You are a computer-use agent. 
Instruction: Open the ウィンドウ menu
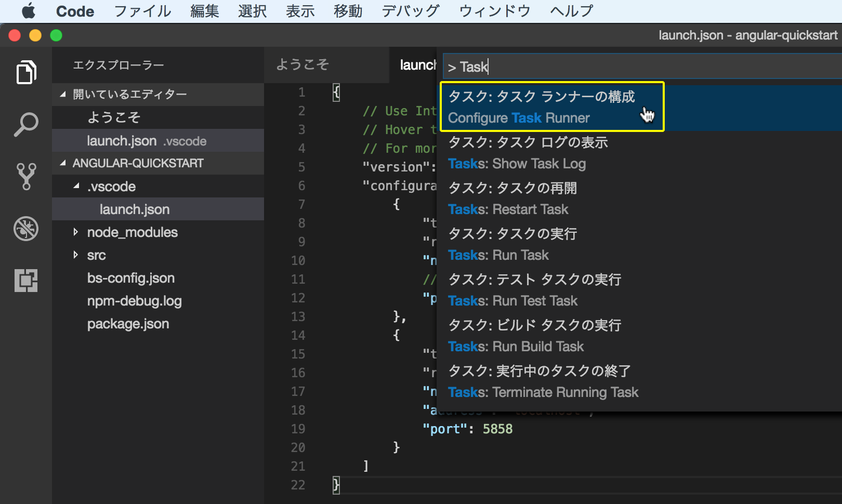[495, 11]
